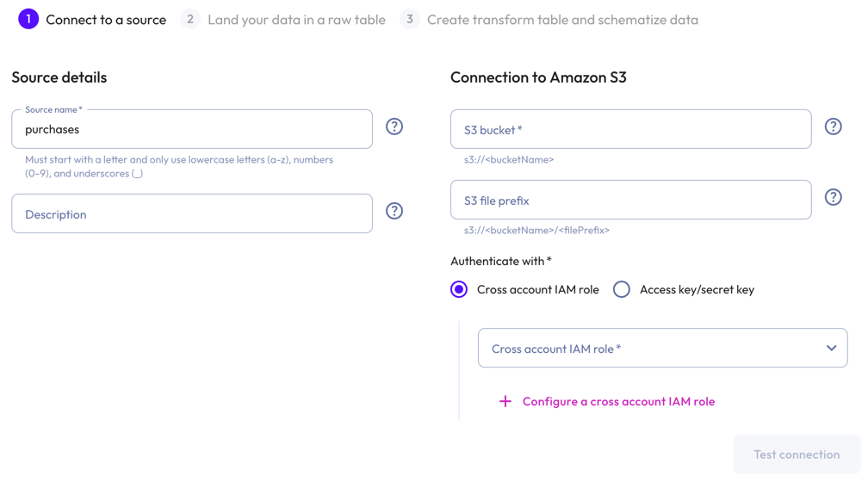The image size is (868, 482).
Task: Click the step 3 circle icon
Action: pyautogui.click(x=410, y=20)
